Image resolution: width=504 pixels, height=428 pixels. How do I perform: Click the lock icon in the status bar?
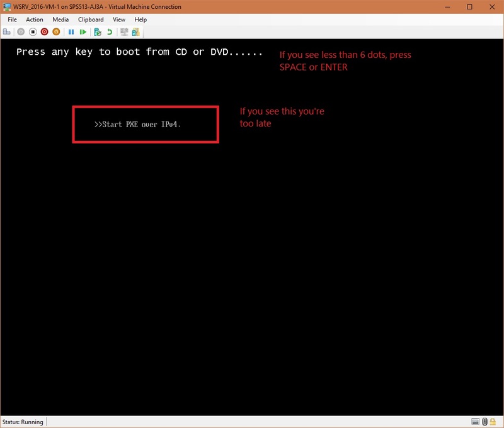point(494,422)
